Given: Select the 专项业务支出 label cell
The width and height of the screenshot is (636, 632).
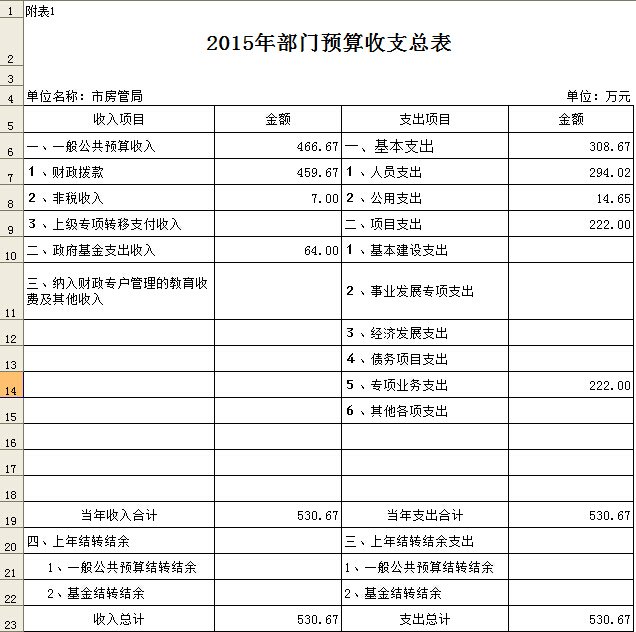Looking at the screenshot, I should [425, 385].
